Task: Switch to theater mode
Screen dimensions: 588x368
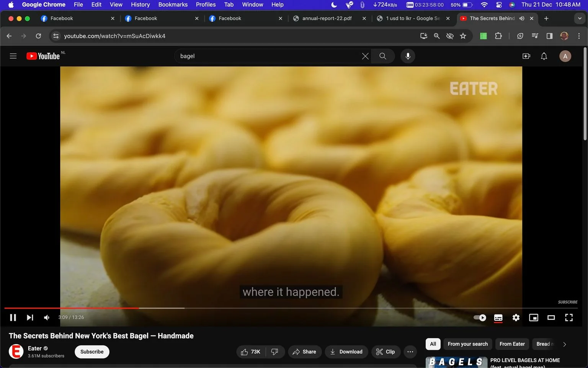Action: [551, 317]
